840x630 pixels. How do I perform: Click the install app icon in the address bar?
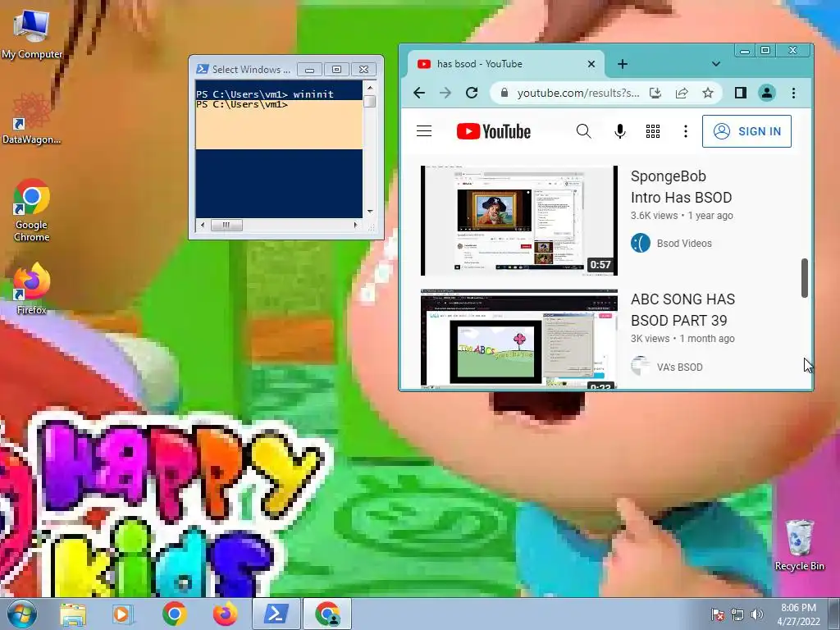[655, 93]
